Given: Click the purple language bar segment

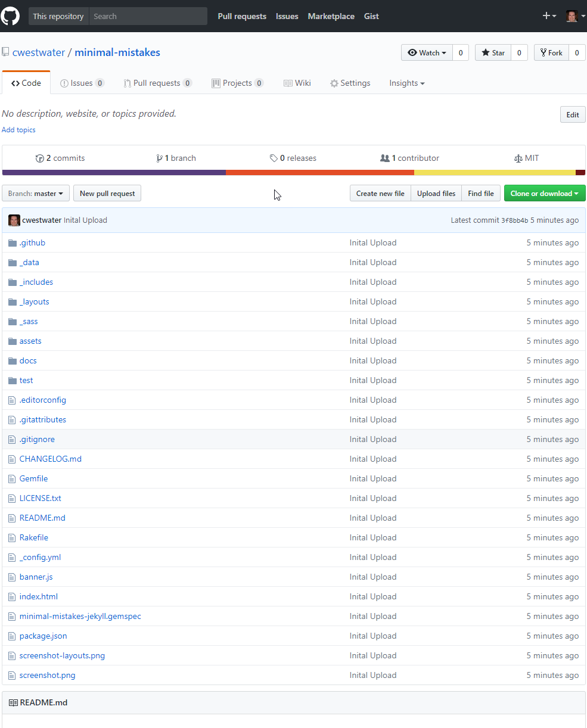Looking at the screenshot, I should (x=114, y=173).
